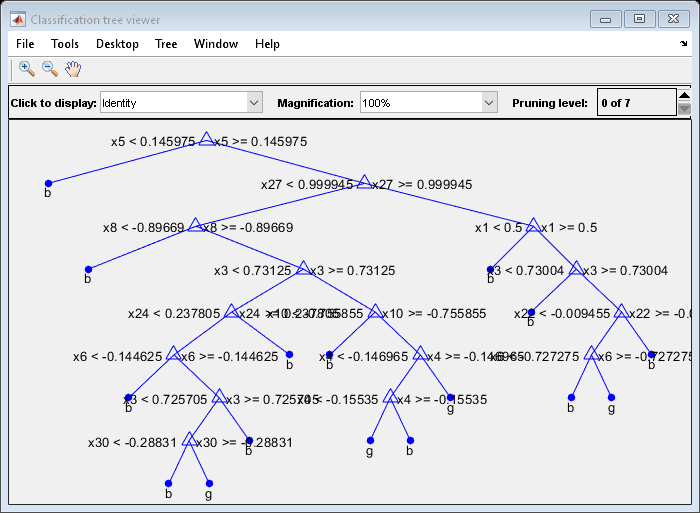Click the x4 < -0.15535 split node triangle
This screenshot has width=700, height=513.
[390, 397]
